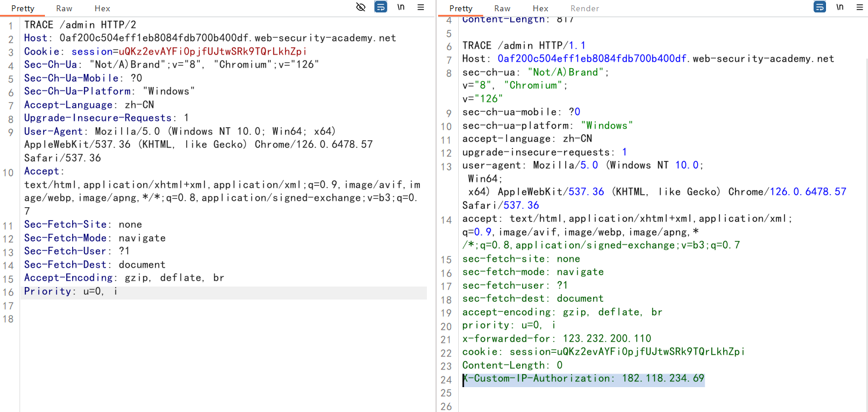Toggle word wrap icon in response editor
Viewport: 868px width, 412px height.
pyautogui.click(x=820, y=7)
